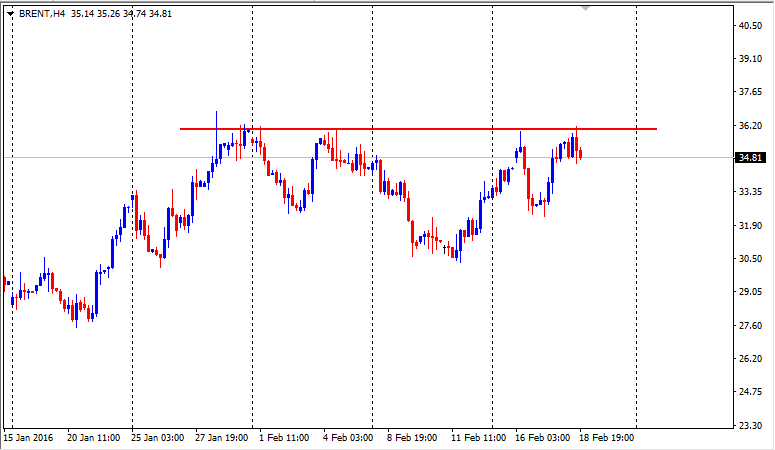Click the 36.20 price scale label
This screenshot has height=450, width=775.
point(750,126)
